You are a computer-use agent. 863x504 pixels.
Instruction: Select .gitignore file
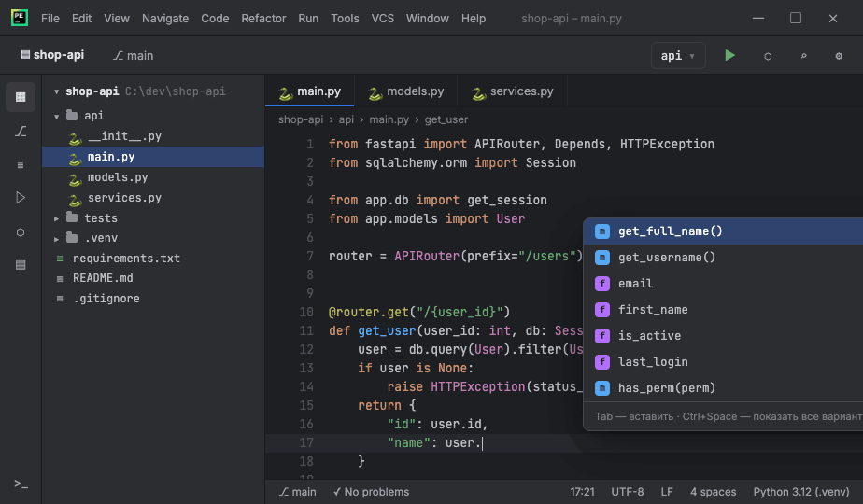pos(153,299)
